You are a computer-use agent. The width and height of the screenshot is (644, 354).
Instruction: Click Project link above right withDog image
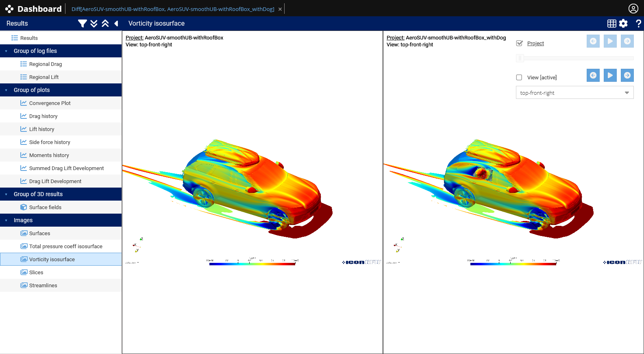point(395,38)
